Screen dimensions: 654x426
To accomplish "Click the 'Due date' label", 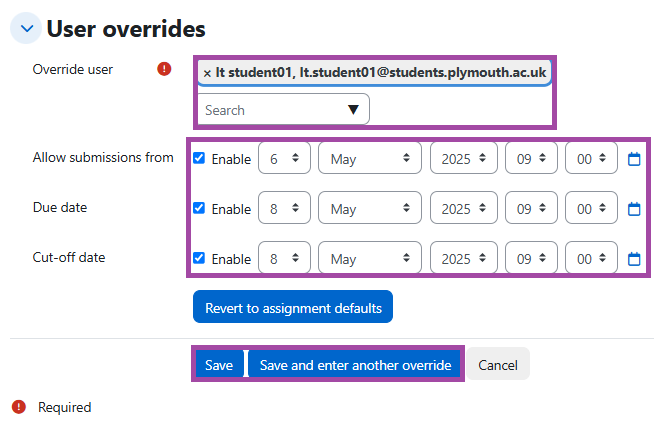I will coord(60,207).
